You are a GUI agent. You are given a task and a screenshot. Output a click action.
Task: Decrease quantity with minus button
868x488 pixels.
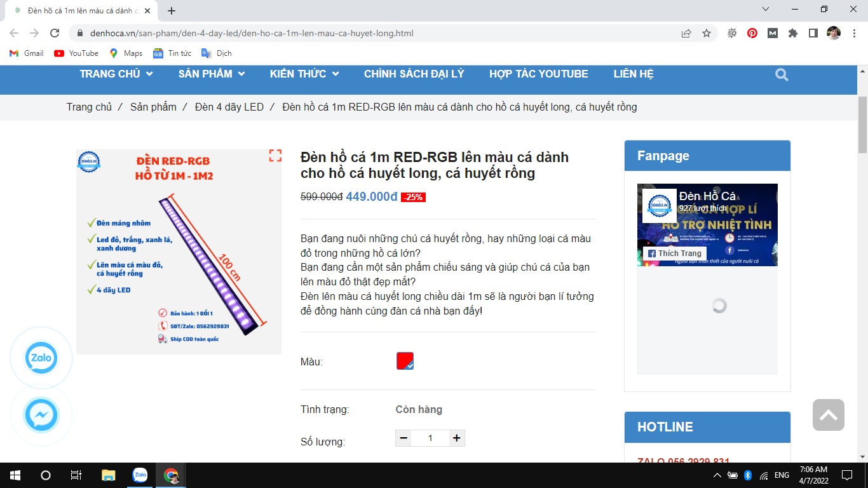point(403,438)
